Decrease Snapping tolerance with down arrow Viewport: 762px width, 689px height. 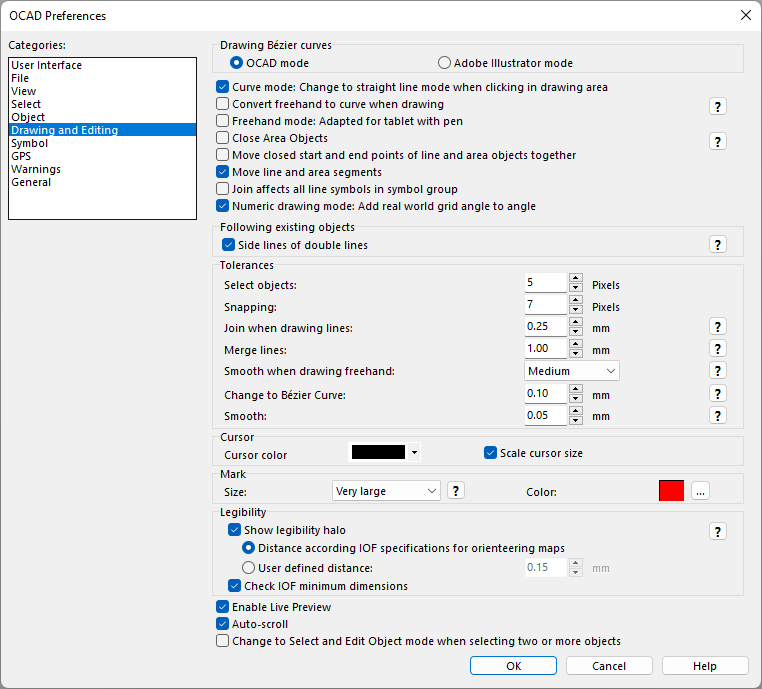(x=576, y=310)
